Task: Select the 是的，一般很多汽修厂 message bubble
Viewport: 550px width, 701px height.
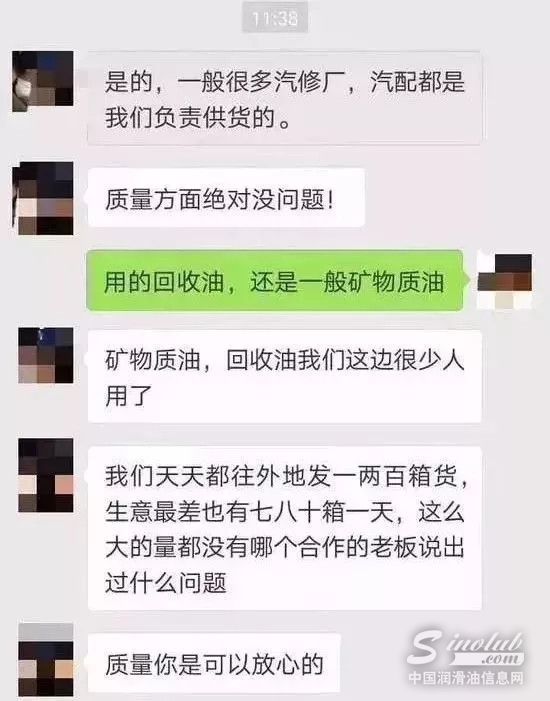Action: 284,98
